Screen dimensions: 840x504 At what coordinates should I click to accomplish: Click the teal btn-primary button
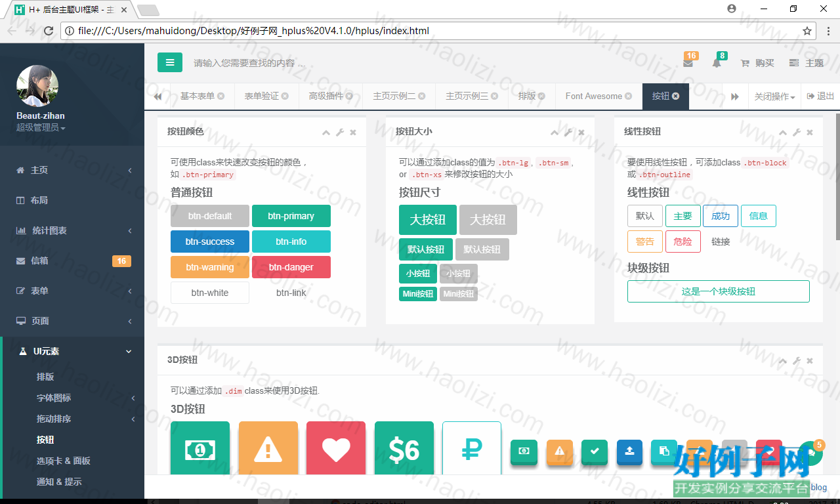point(291,216)
